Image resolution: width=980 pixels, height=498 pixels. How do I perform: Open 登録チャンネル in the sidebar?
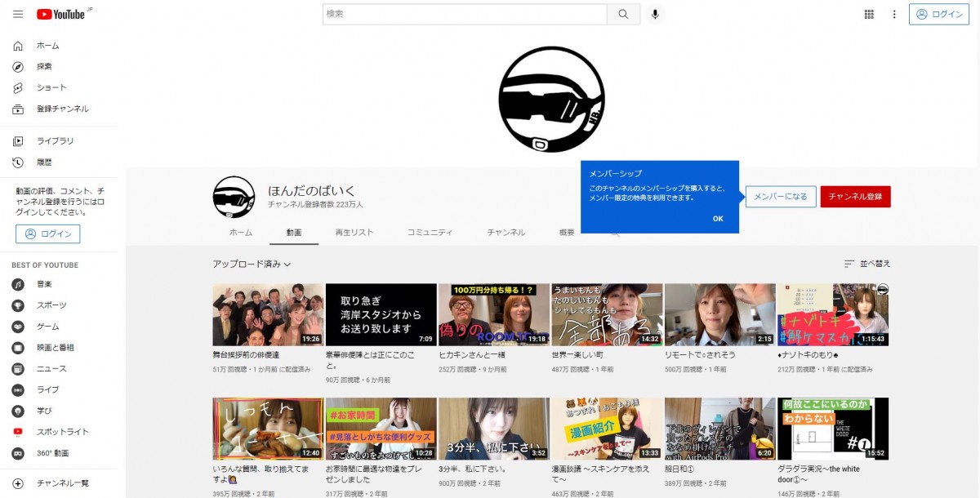pos(59,109)
